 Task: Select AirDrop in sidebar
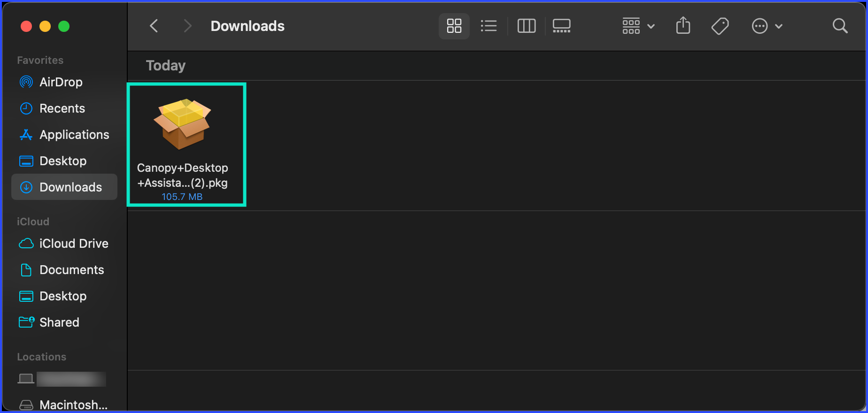64,82
